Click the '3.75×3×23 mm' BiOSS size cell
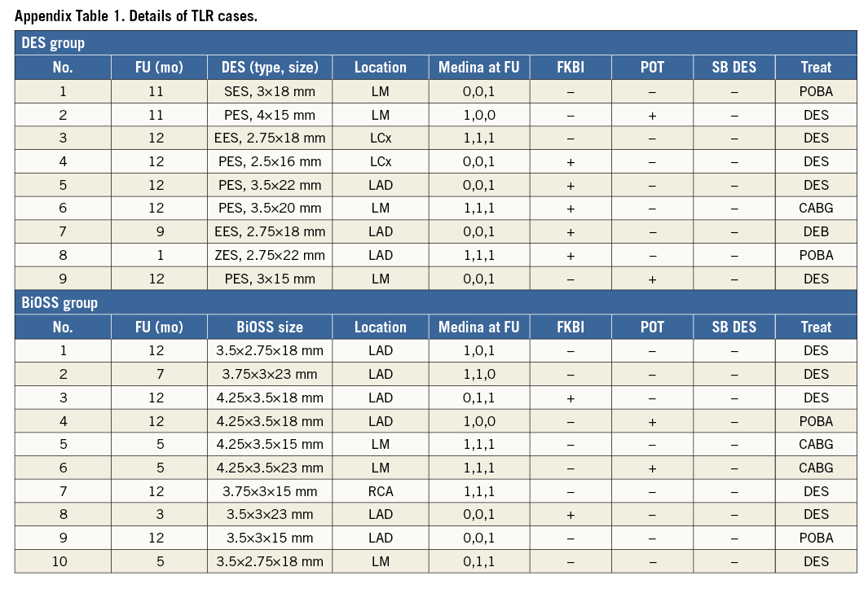 tap(269, 375)
